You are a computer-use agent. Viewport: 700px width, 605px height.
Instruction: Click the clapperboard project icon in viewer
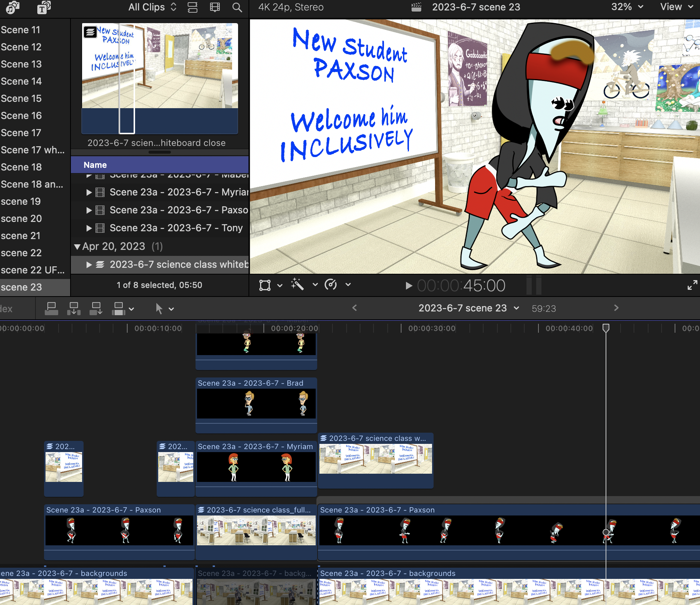click(x=416, y=7)
